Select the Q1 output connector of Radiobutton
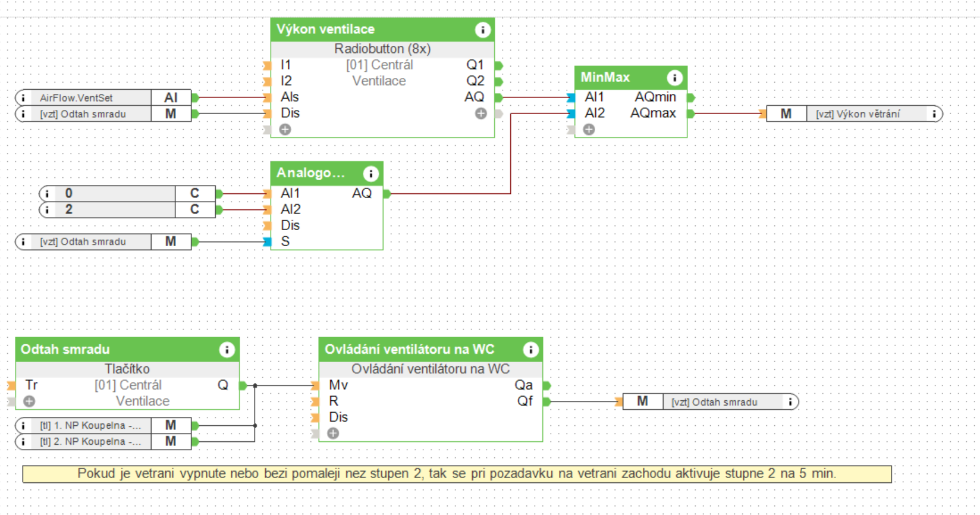The width and height of the screenshot is (980, 515). [499, 65]
